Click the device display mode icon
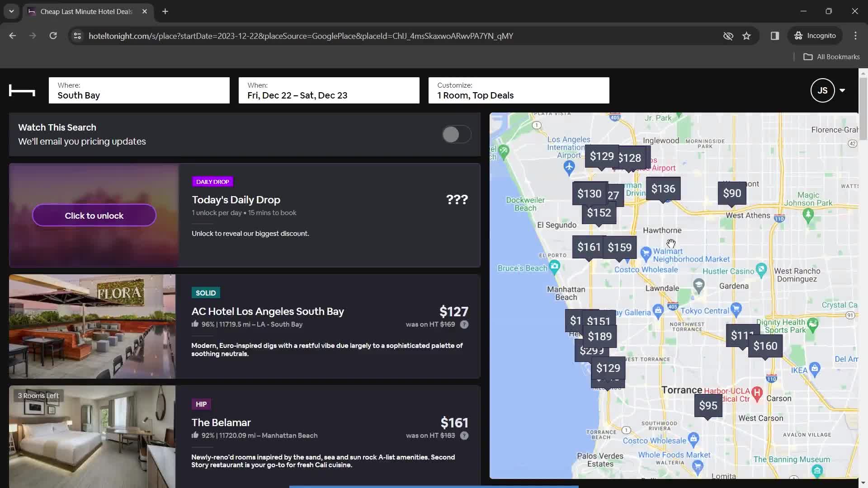868x488 pixels. point(775,36)
